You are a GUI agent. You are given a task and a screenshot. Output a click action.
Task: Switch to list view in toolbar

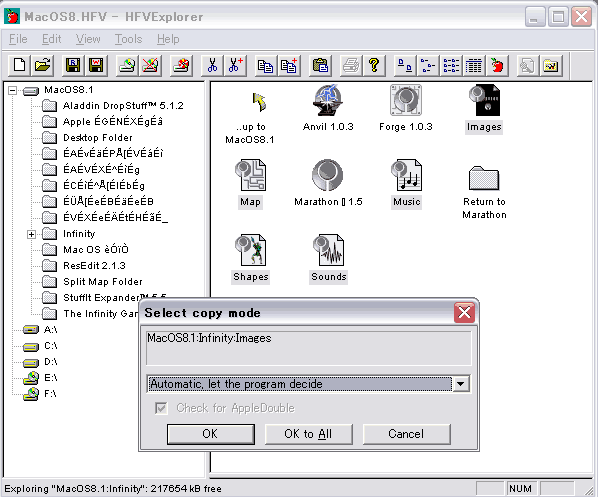click(451, 65)
